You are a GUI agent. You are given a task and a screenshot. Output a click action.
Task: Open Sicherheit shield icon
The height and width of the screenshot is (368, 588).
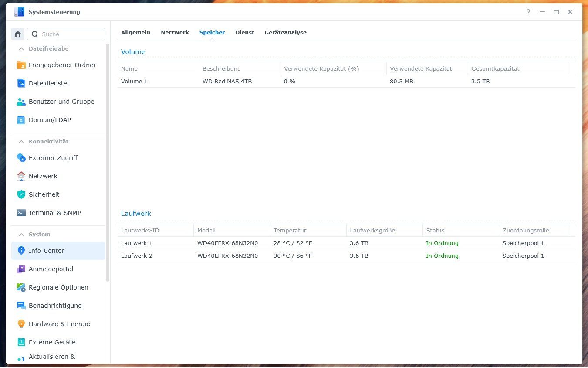click(21, 194)
